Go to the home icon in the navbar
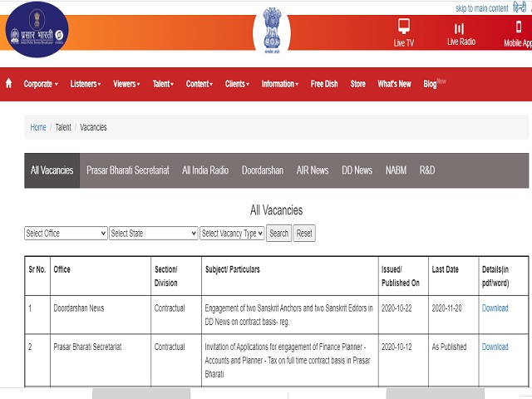Viewport: 532px width, 399px height. (9, 83)
